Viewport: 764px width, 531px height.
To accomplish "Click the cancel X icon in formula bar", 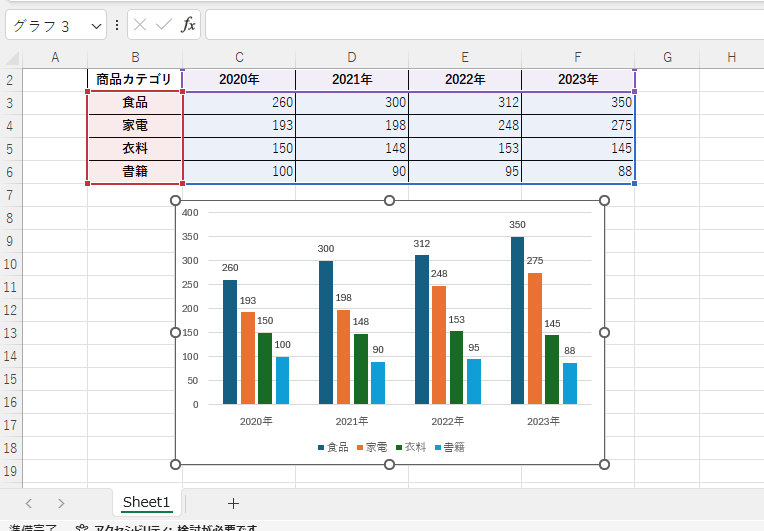I will (141, 25).
